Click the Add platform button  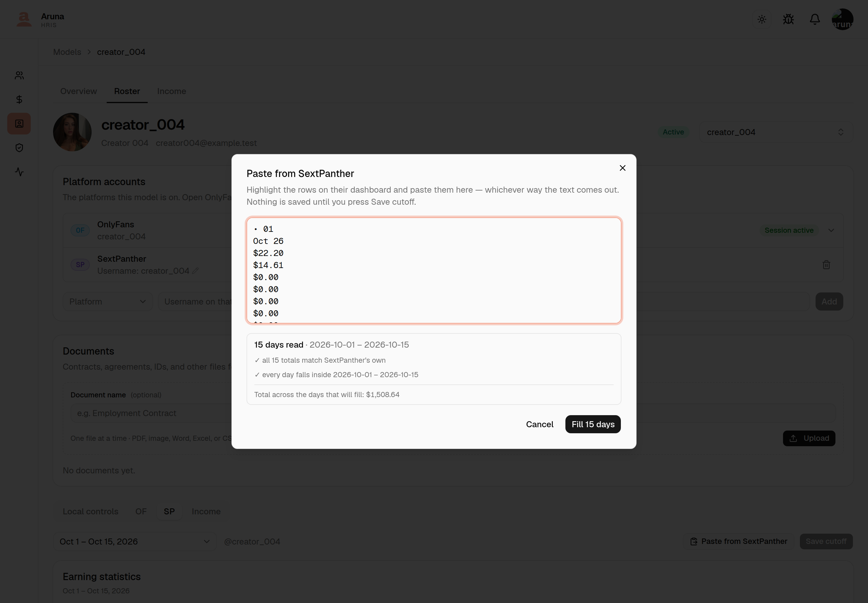click(x=829, y=301)
